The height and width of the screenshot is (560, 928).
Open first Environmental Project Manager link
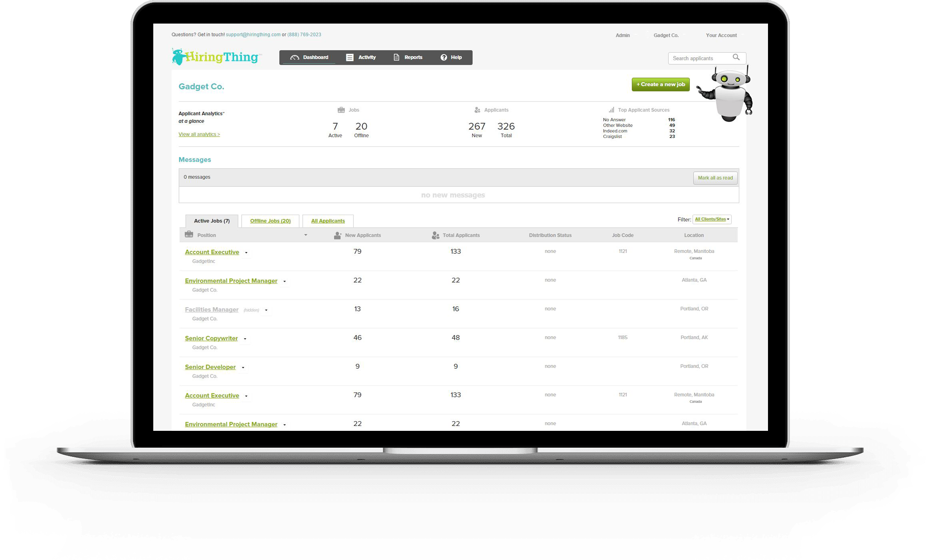coord(231,281)
